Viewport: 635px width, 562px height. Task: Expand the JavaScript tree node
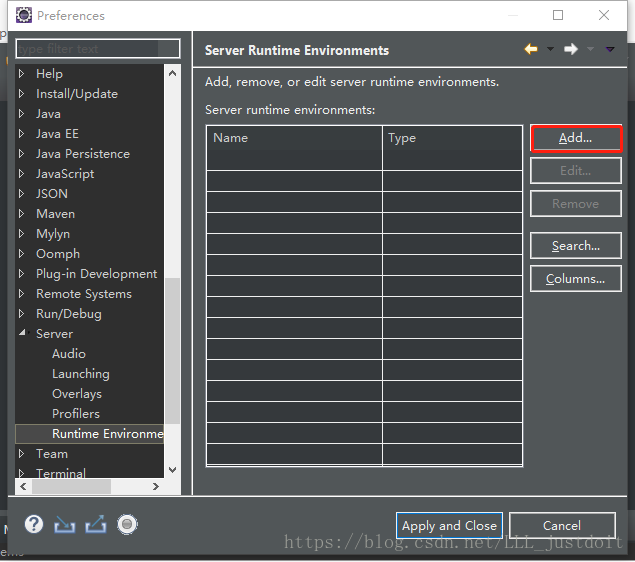pyautogui.click(x=21, y=174)
